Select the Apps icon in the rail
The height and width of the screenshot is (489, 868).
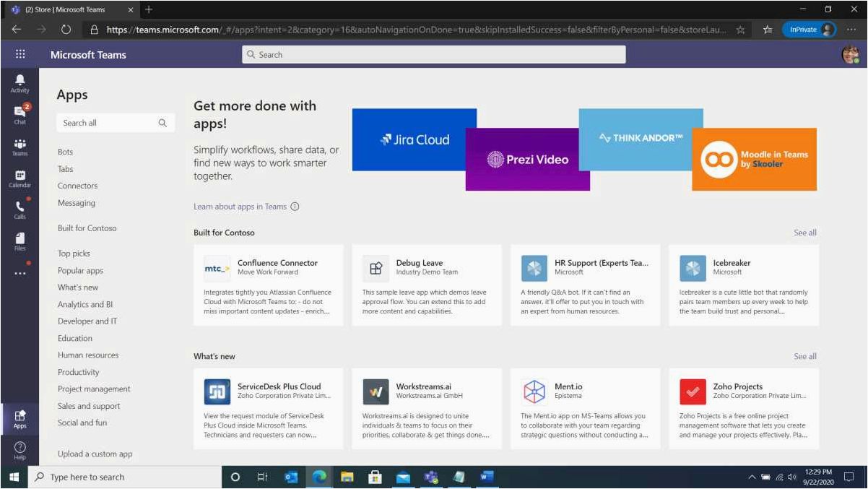[19, 419]
